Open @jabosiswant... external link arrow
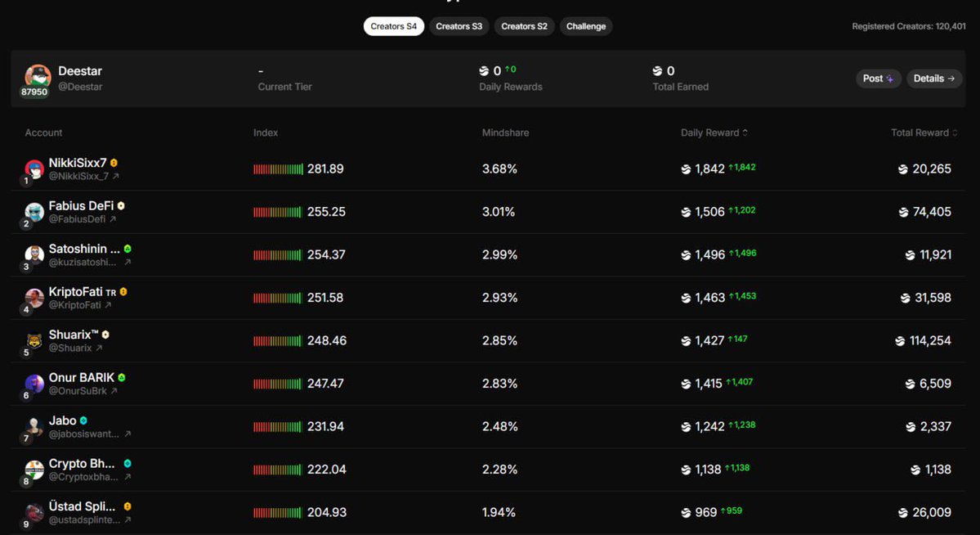 (x=128, y=434)
